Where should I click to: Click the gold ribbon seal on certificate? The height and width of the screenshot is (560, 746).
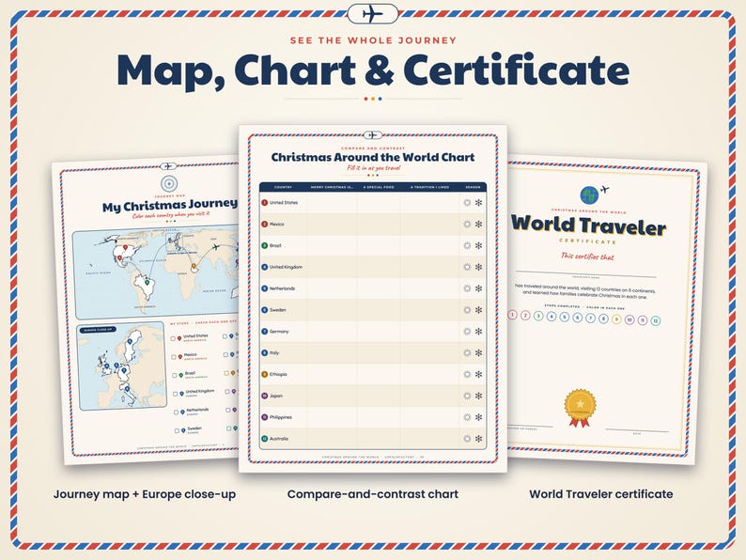click(x=580, y=408)
